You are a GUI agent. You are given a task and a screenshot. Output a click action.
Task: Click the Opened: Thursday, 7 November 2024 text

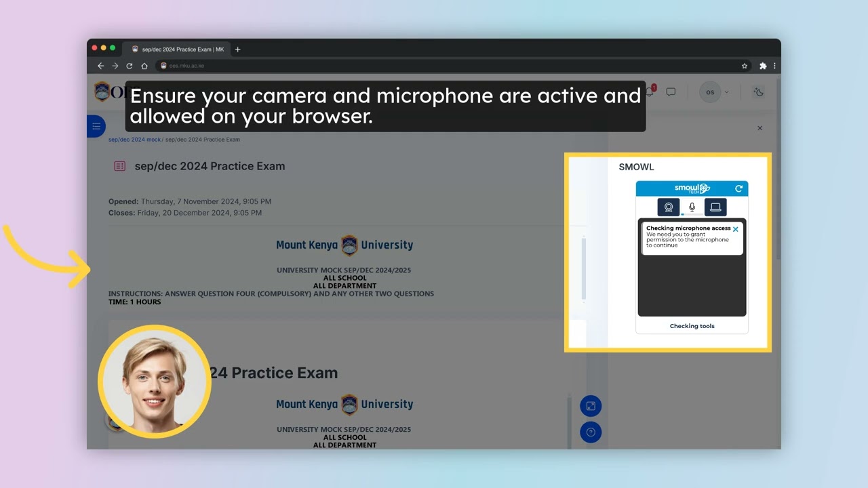[190, 201]
